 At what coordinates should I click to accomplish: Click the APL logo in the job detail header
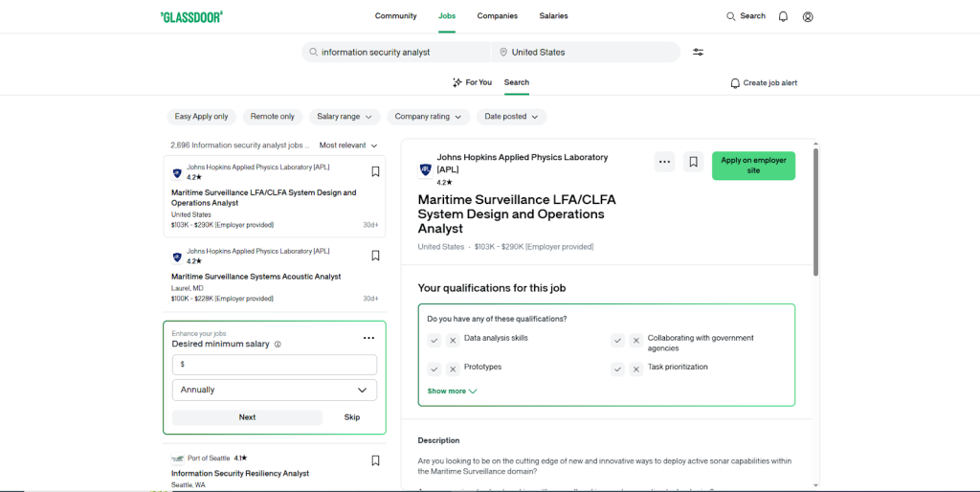(426, 169)
